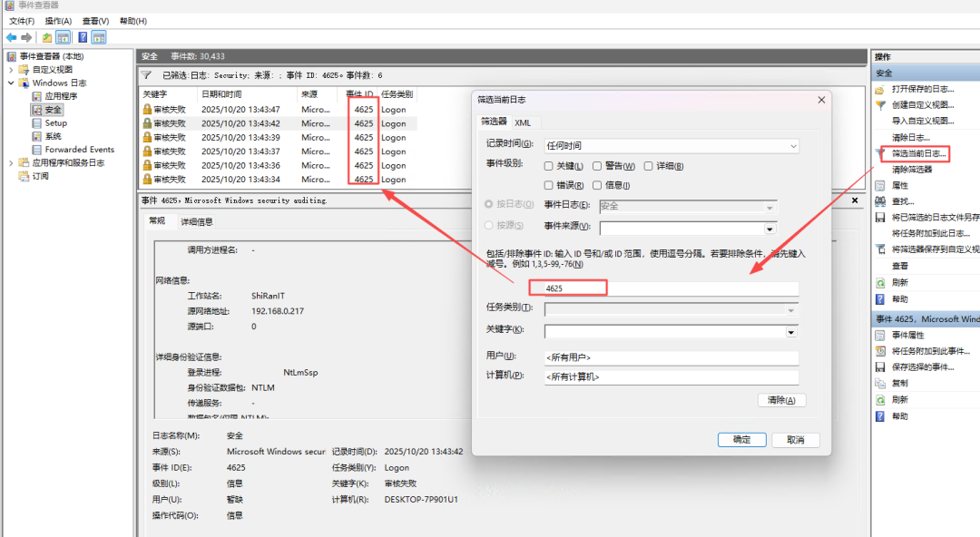Click 清除日志... in the actions pane
The image size is (980, 537).
pyautogui.click(x=911, y=138)
